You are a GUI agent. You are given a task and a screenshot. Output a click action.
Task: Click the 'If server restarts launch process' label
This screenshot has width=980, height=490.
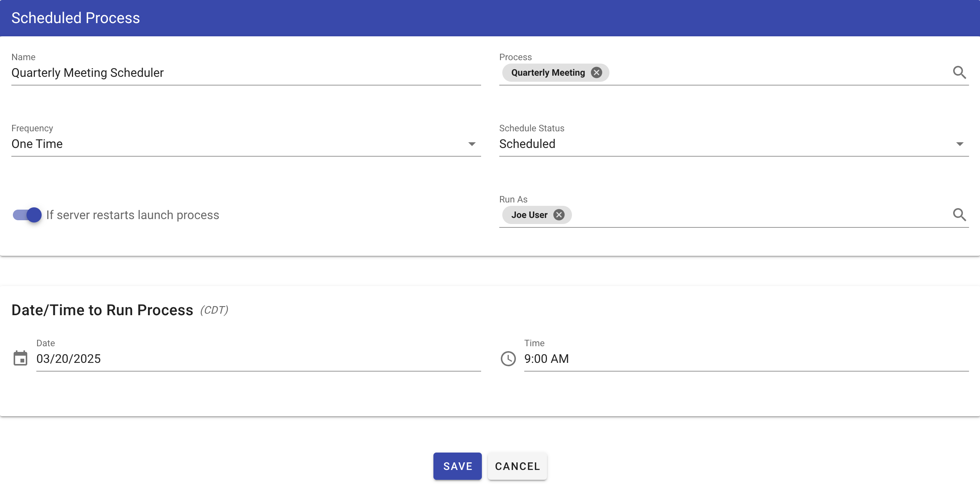click(x=132, y=215)
